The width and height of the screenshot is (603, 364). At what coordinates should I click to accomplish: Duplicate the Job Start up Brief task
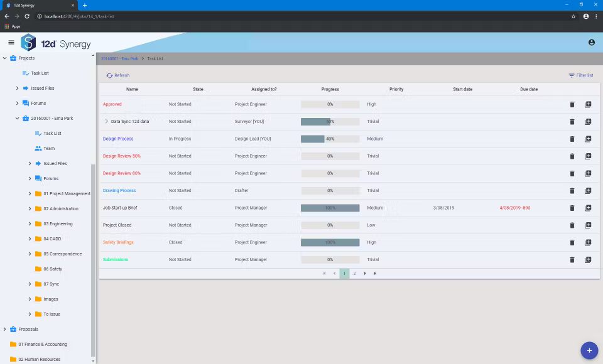(588, 208)
